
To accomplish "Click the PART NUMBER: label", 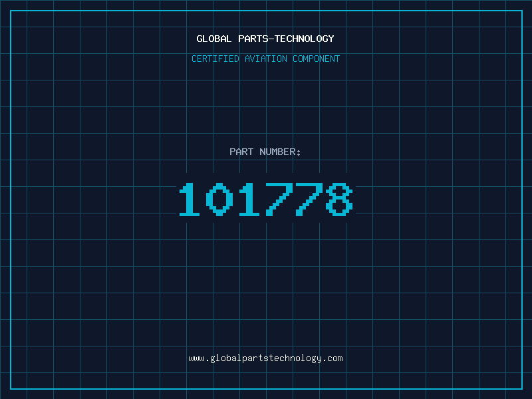I will 265,152.
